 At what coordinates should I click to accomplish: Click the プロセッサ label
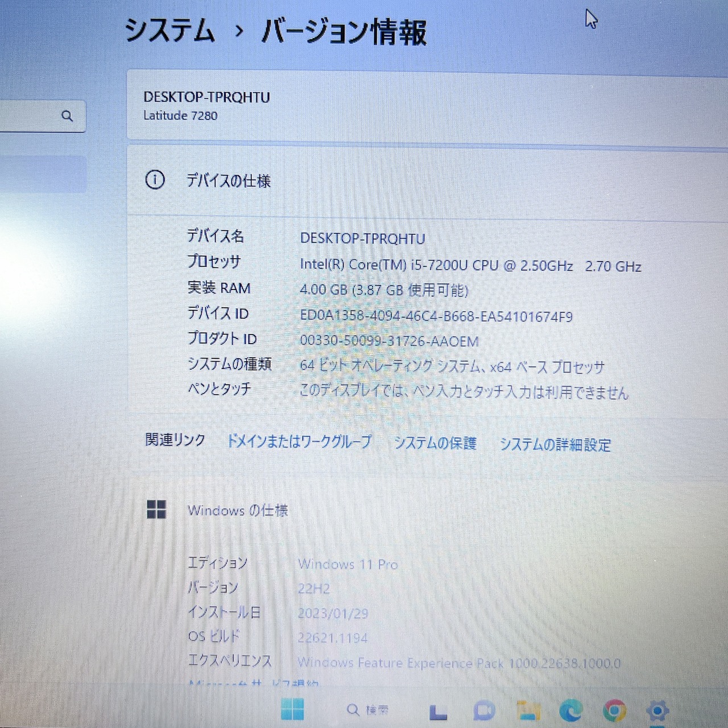coord(214,262)
